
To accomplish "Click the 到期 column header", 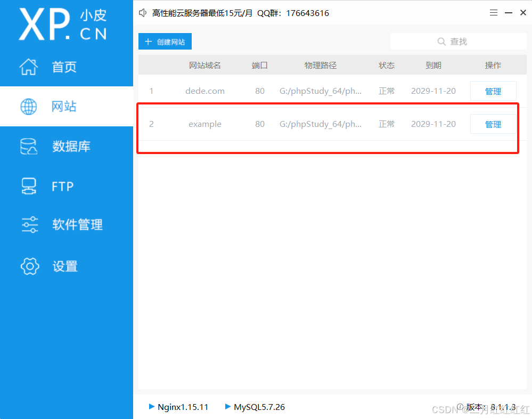I will point(433,65).
